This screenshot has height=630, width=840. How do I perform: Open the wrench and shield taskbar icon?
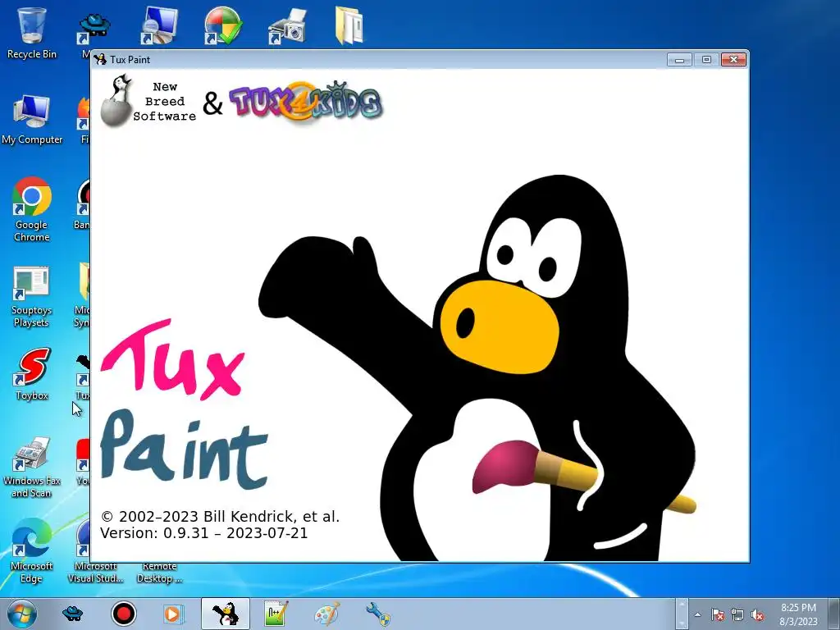378,614
